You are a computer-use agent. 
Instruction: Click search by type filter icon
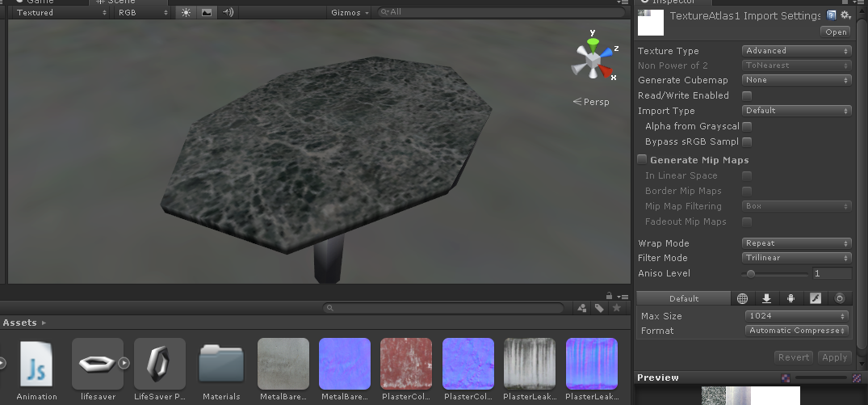tap(582, 308)
